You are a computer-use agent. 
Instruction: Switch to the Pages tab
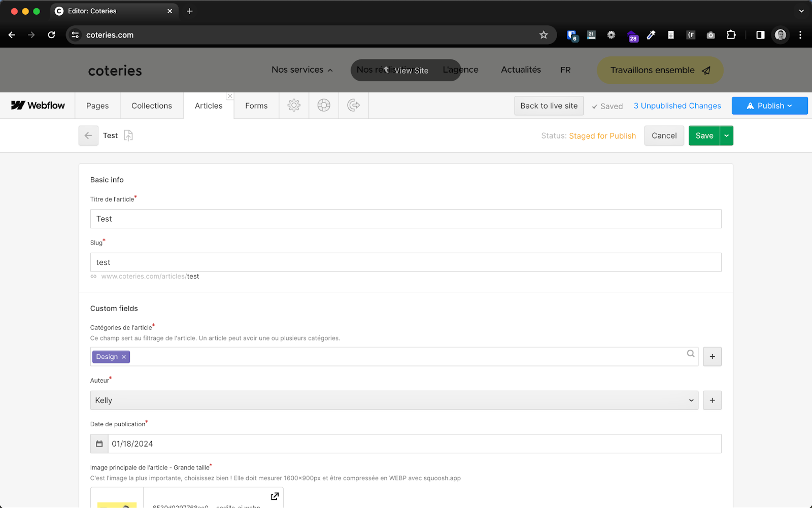(97, 106)
